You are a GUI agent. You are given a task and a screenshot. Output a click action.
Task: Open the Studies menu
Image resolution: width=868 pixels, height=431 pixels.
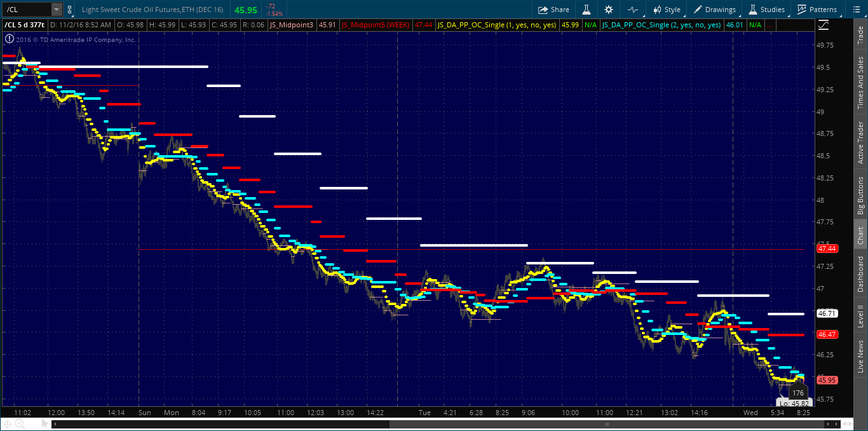tap(766, 10)
